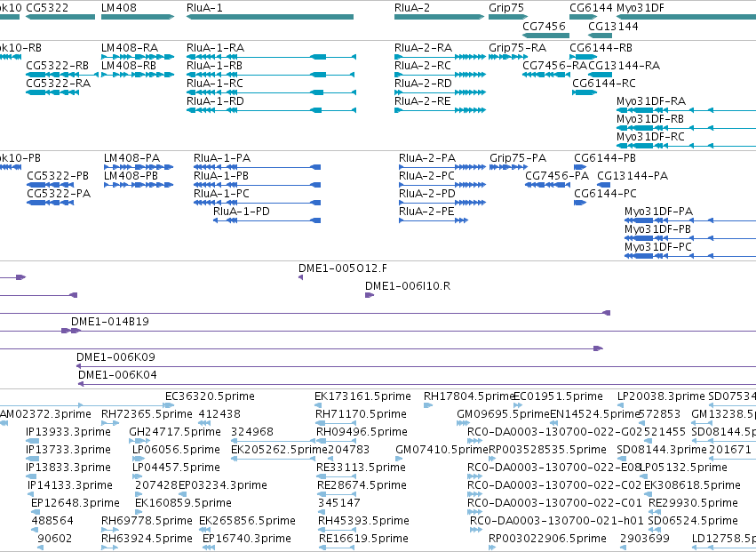
Task: Select the Myo31DF gene bar
Action: coord(686,17)
